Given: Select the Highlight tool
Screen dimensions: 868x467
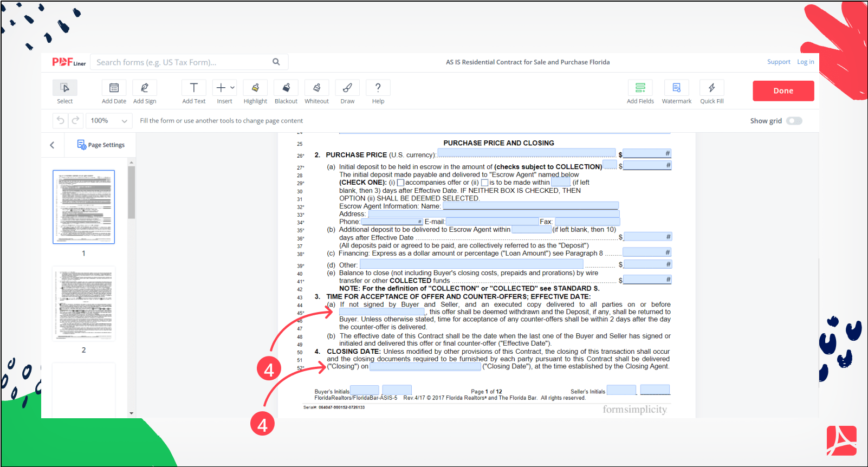Looking at the screenshot, I should click(x=255, y=88).
